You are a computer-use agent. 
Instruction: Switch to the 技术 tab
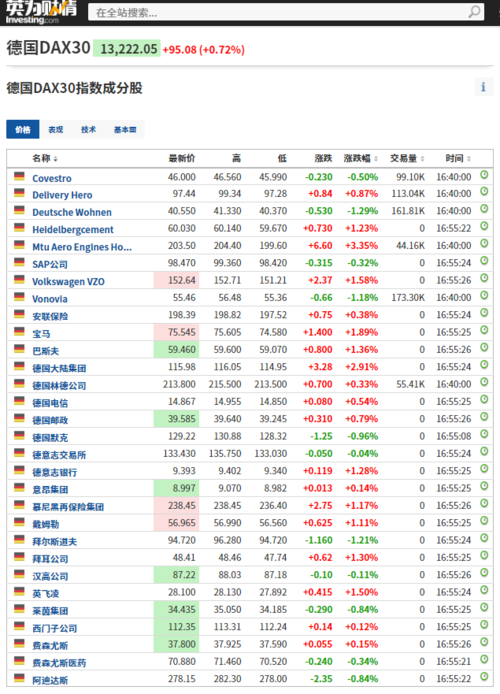(88, 130)
